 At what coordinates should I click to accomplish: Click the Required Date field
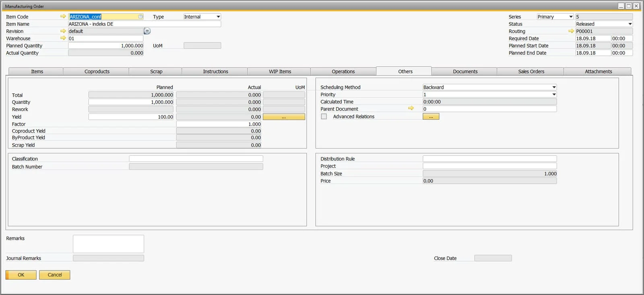593,38
